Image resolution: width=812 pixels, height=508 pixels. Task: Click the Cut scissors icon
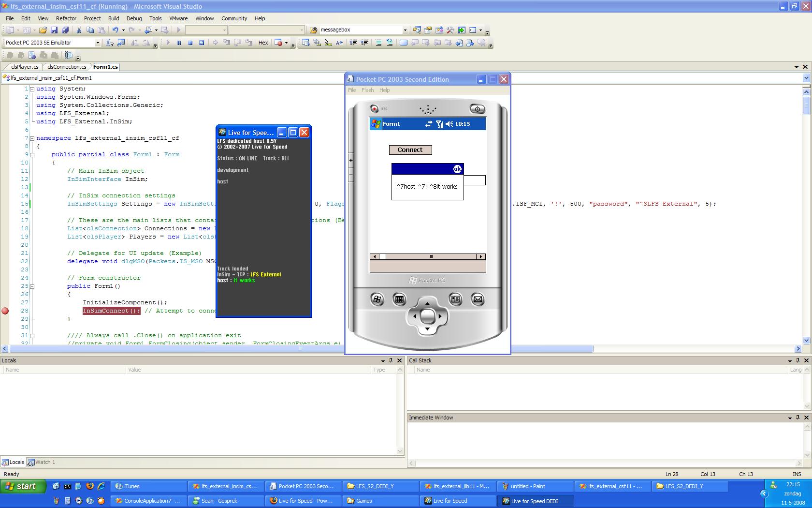(x=79, y=30)
